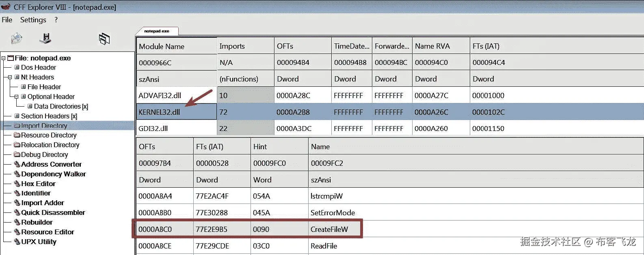The height and width of the screenshot is (255, 644).
Task: Open the Dependency Walker tool
Action: [x=54, y=174]
